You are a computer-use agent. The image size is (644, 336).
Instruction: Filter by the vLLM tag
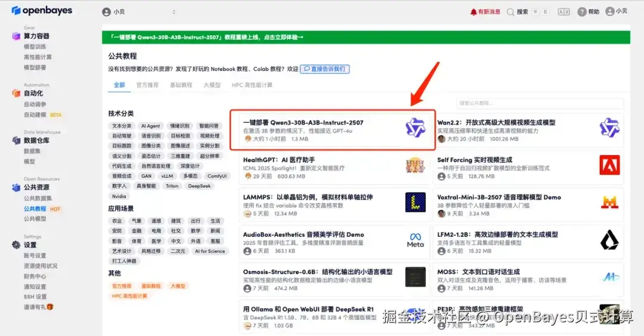coord(167,176)
